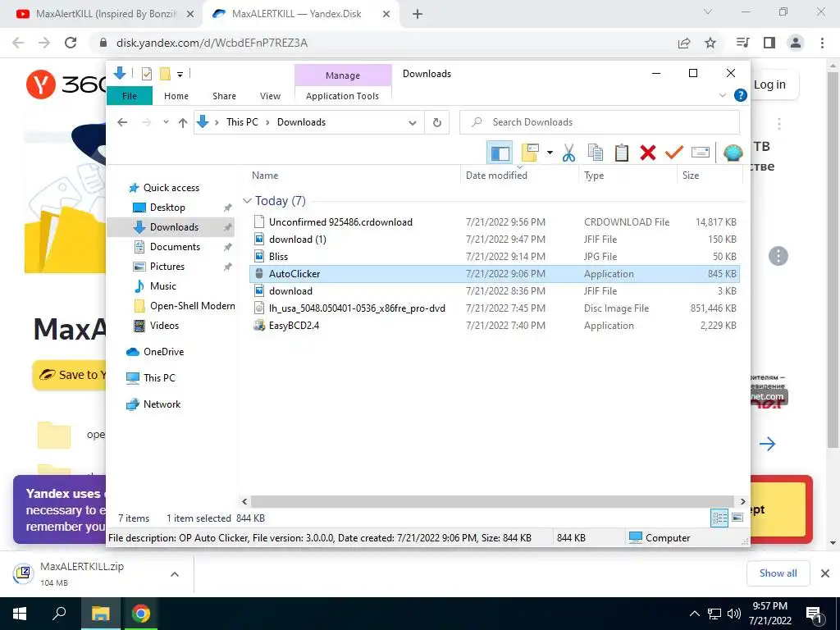
Task: Open the Share ribbon tab
Action: 224,96
